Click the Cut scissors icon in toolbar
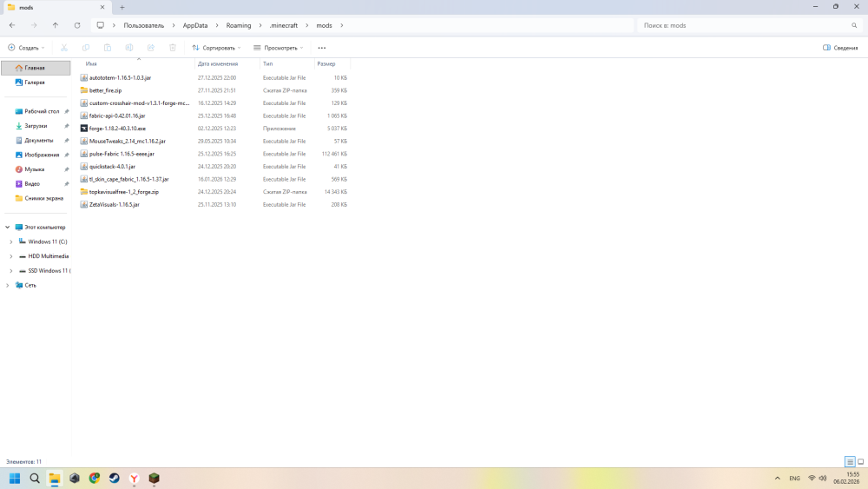The image size is (868, 489). click(x=64, y=48)
